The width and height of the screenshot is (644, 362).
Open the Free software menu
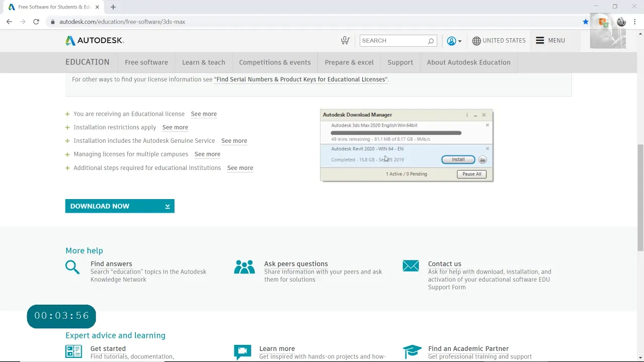(x=146, y=62)
